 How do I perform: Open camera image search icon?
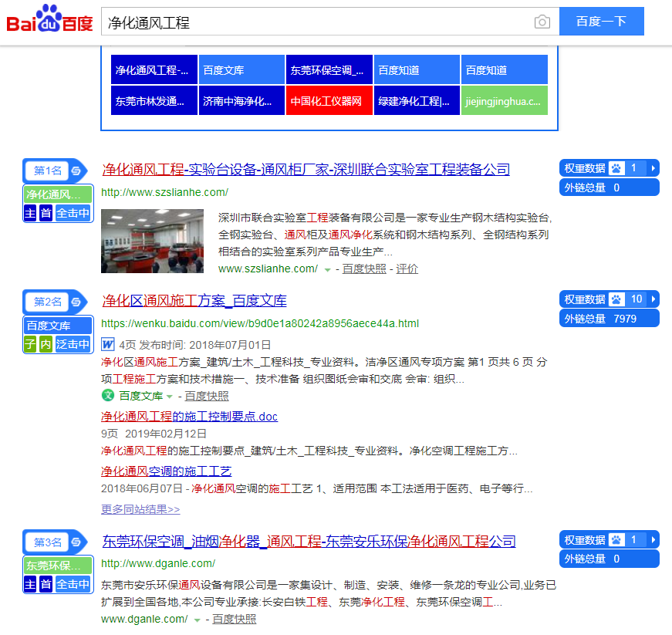tap(542, 22)
